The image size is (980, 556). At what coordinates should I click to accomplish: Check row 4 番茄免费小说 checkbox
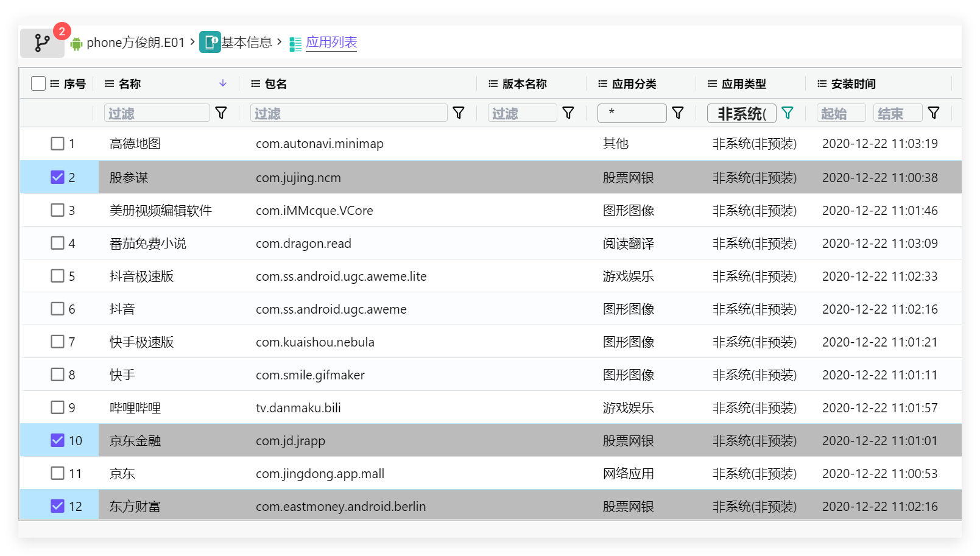click(57, 243)
